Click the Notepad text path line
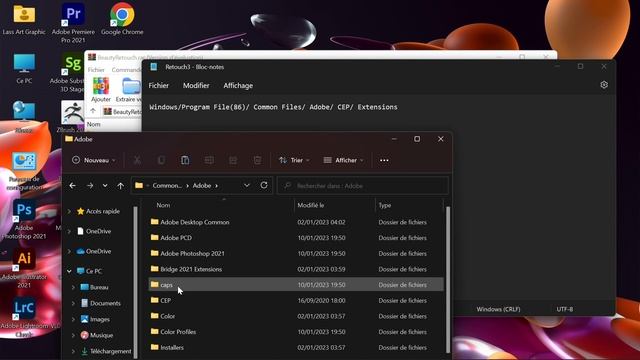Viewport: 640px width, 360px height. pyautogui.click(x=273, y=107)
